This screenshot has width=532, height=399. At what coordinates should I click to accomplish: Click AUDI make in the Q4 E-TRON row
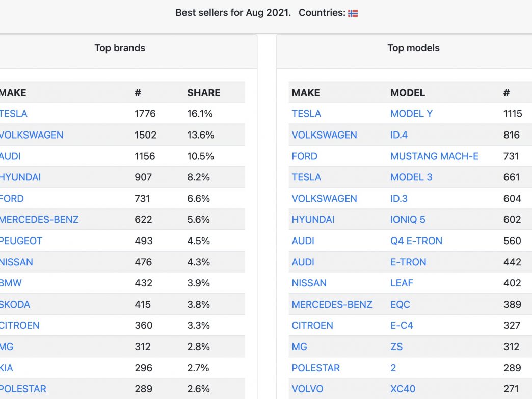(303, 241)
